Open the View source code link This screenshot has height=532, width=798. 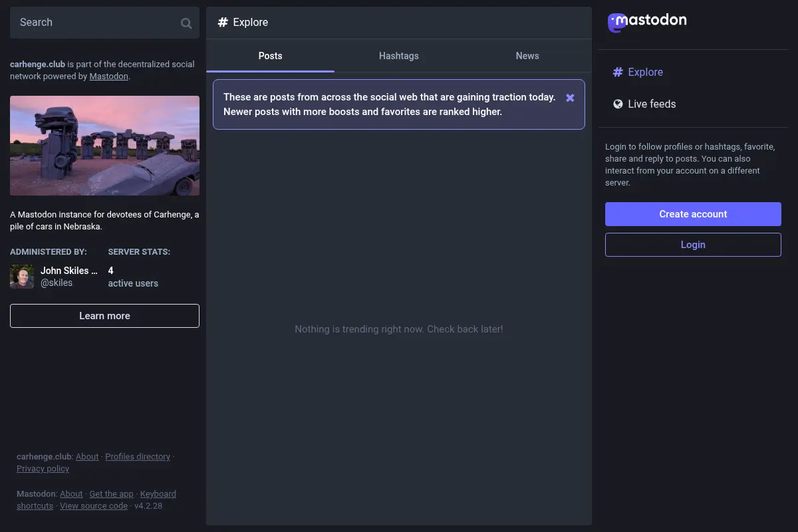coord(94,506)
